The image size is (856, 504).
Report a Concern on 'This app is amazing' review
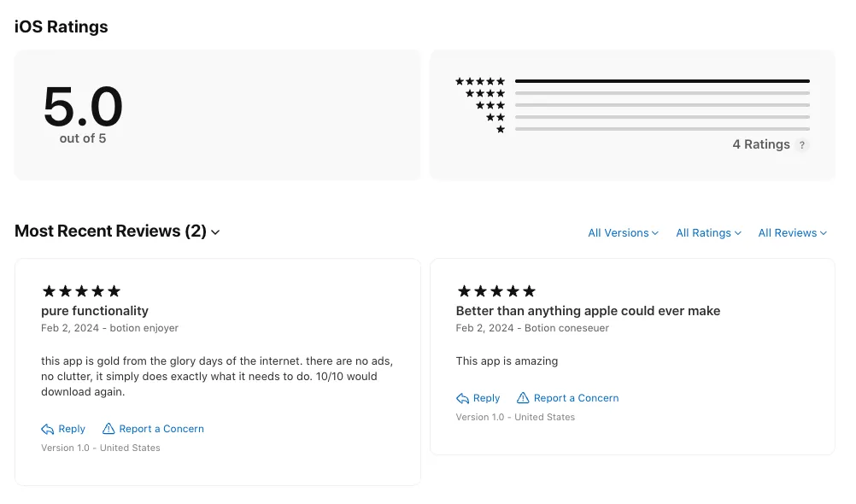point(568,399)
